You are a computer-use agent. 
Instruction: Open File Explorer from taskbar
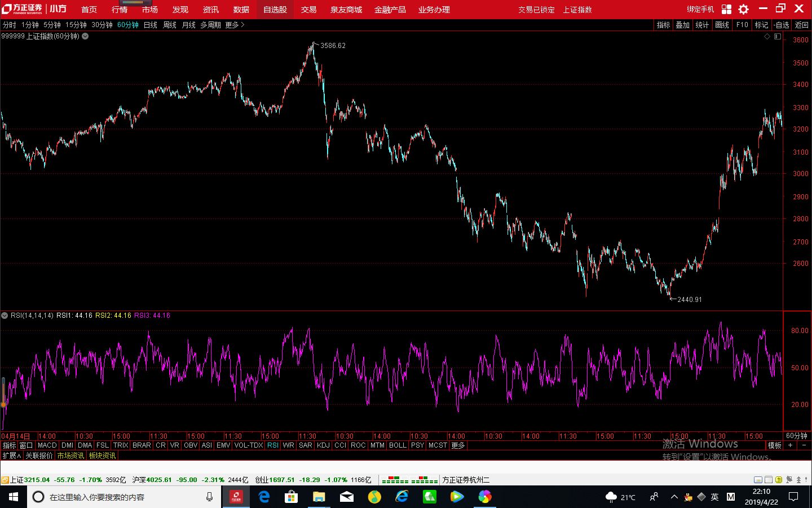319,497
